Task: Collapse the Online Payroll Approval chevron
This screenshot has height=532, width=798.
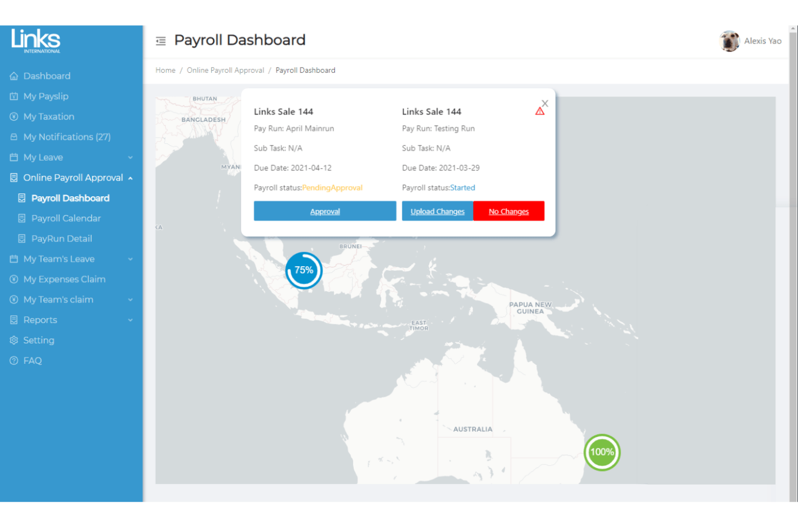Action: [130, 178]
